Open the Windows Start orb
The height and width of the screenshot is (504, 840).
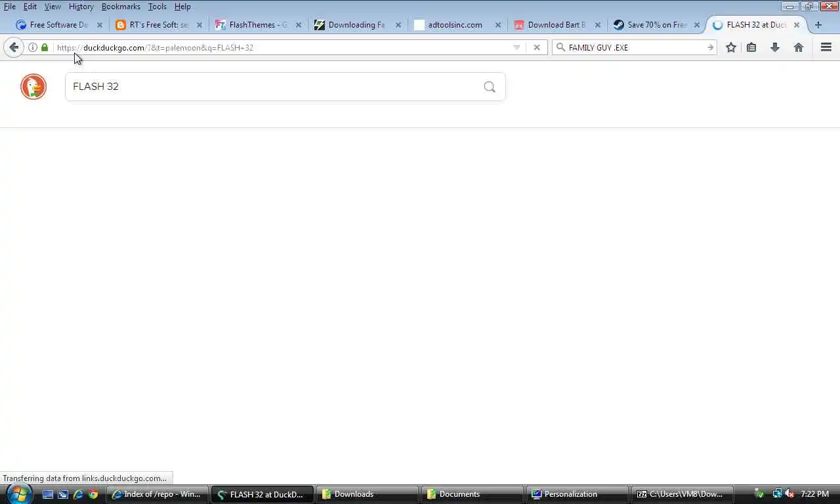pos(18,493)
